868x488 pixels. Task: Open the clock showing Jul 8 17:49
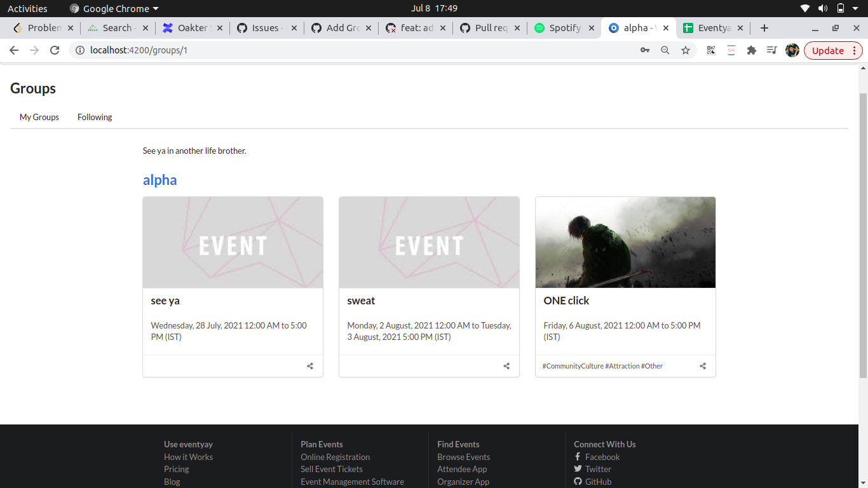pyautogui.click(x=434, y=8)
